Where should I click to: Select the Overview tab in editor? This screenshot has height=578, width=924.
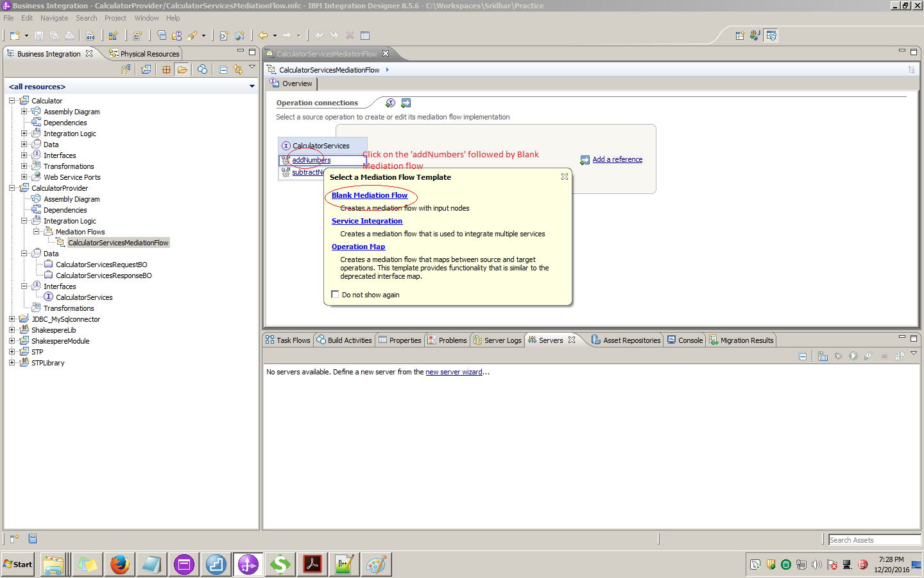pos(291,83)
